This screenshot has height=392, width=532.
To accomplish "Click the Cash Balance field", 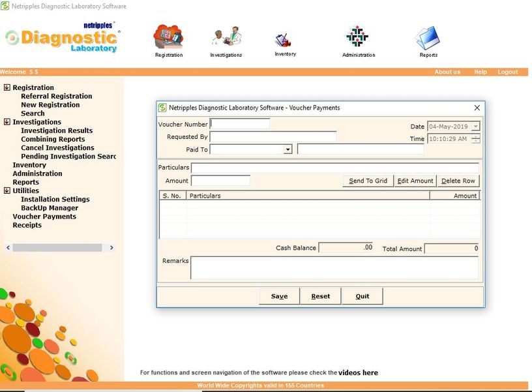I will pos(346,248).
